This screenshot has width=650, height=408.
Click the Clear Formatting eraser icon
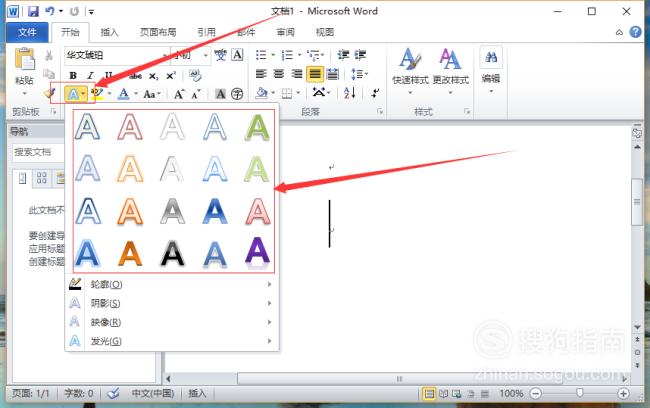click(x=195, y=75)
